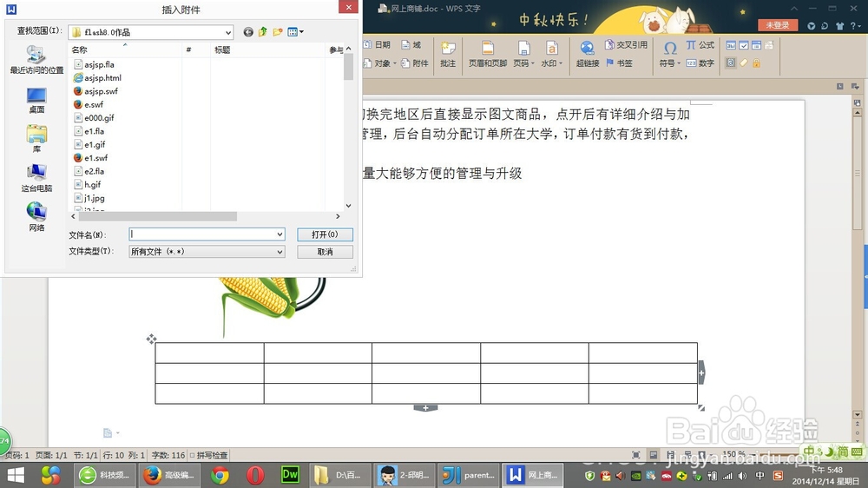Select file asjsp.swf

point(95,91)
